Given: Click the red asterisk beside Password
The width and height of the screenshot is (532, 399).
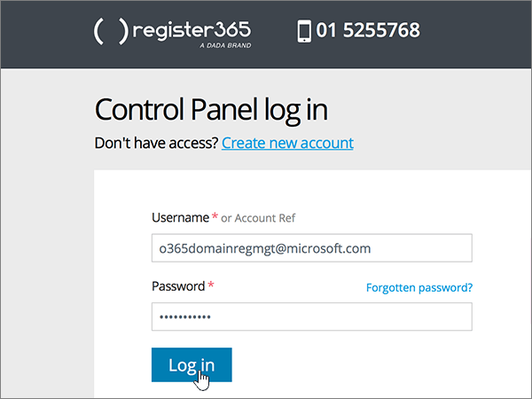Looking at the screenshot, I should (x=211, y=285).
